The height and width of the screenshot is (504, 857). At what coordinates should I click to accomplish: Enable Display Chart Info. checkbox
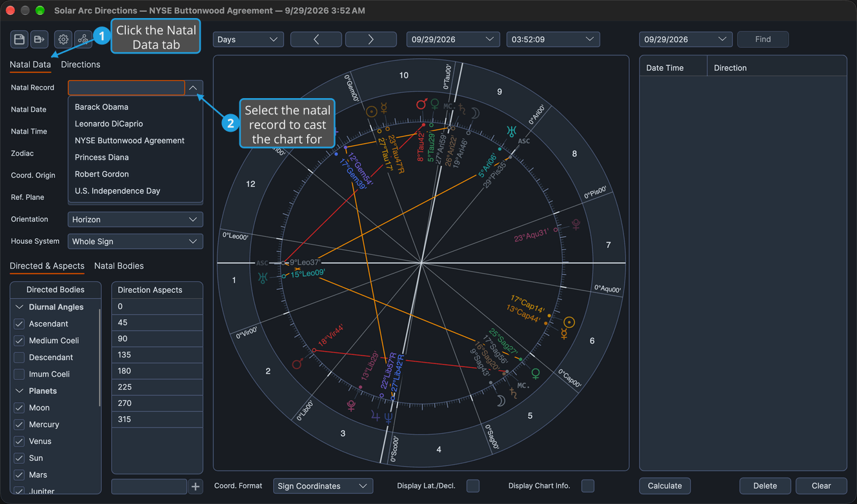click(588, 486)
